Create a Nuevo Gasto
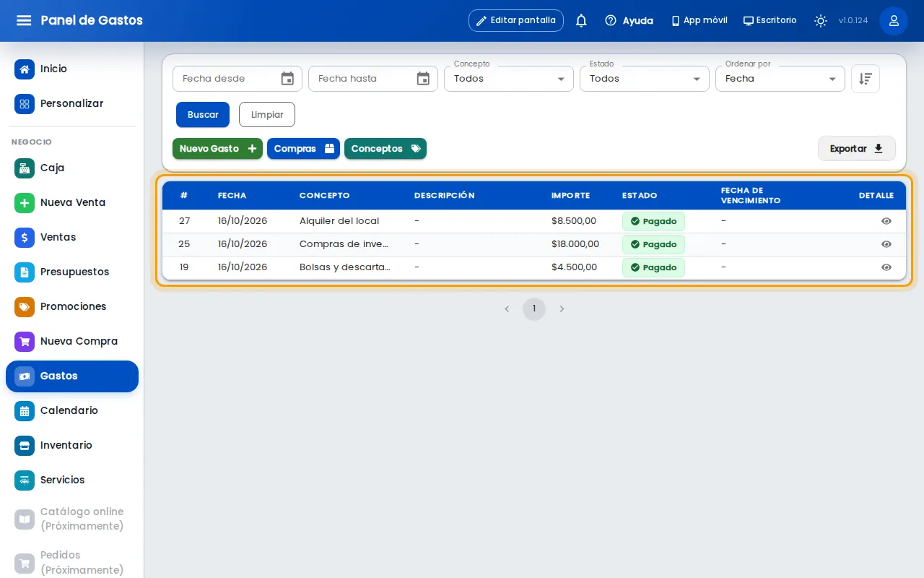The height and width of the screenshot is (578, 924). pyautogui.click(x=217, y=149)
